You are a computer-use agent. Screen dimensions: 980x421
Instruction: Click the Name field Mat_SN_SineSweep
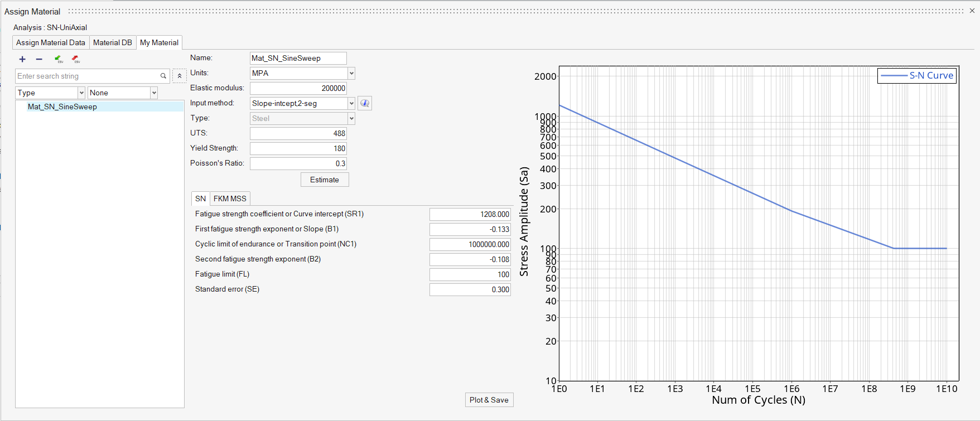pos(298,58)
